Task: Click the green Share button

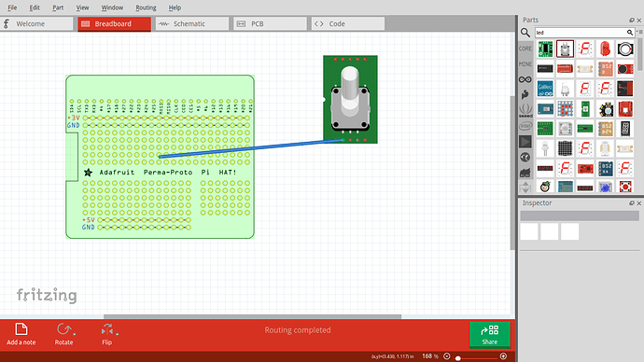Action: coord(490,335)
